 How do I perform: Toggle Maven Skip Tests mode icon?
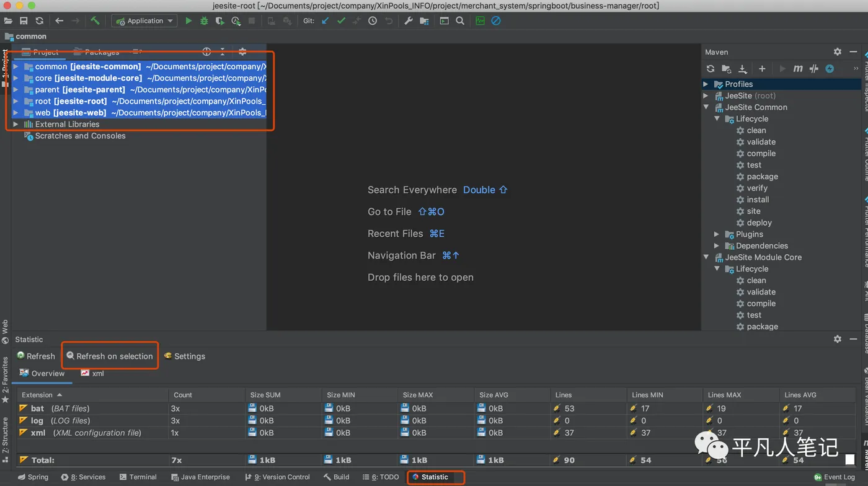coord(814,69)
